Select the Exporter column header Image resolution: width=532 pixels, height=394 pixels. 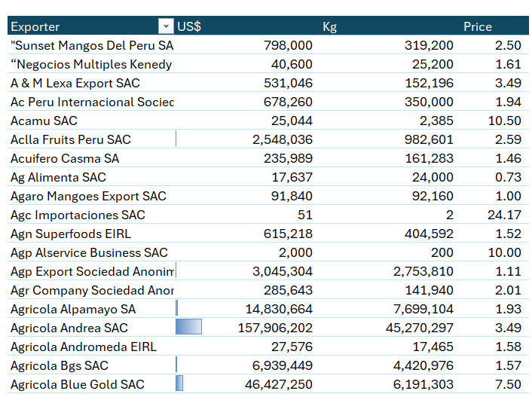pyautogui.click(x=91, y=26)
